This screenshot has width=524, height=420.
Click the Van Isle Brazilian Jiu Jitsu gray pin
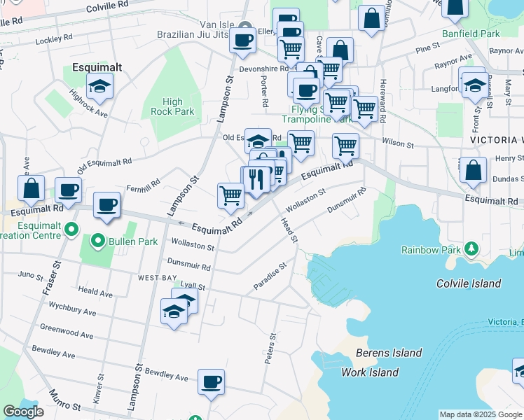245,25
